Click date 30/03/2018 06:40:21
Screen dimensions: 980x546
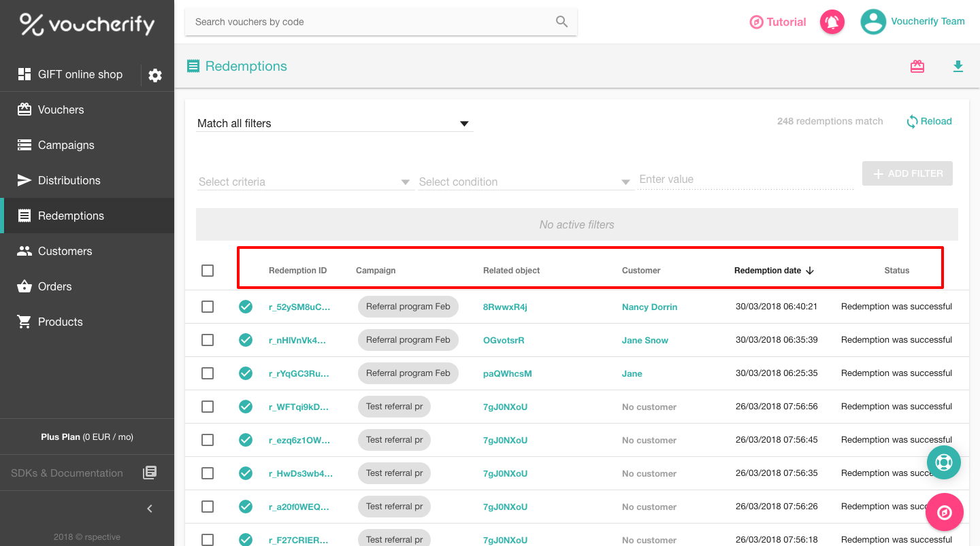(777, 307)
